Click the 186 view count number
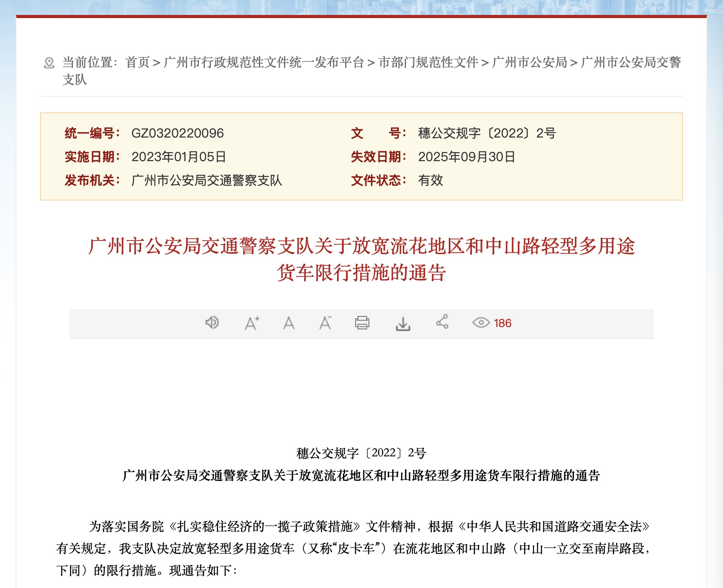 (503, 323)
